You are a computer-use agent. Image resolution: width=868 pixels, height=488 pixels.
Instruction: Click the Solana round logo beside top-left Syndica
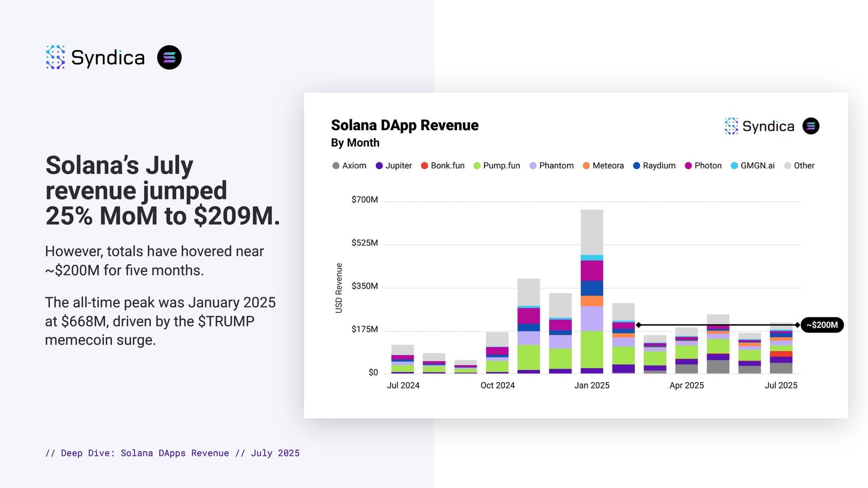pos(169,57)
